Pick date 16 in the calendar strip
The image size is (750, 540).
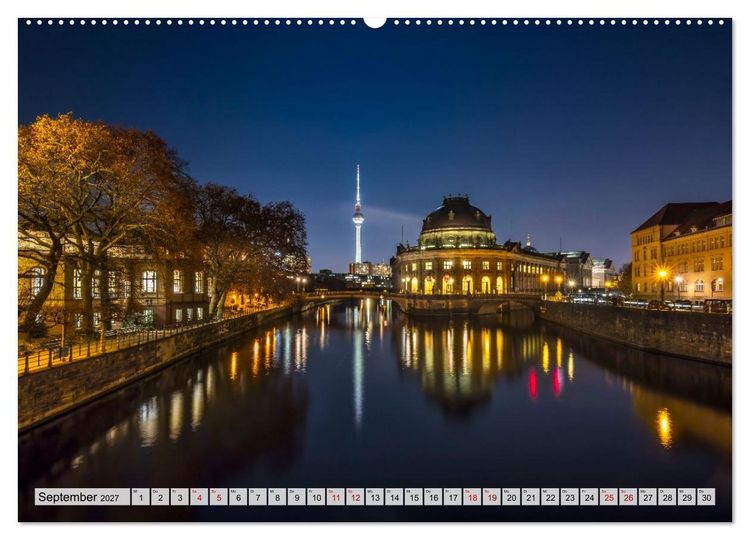(433, 496)
